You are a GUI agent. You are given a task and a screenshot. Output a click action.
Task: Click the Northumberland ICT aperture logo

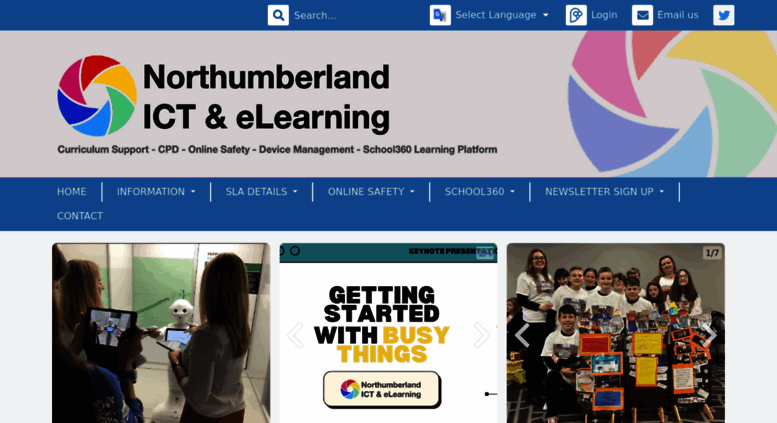tap(97, 96)
